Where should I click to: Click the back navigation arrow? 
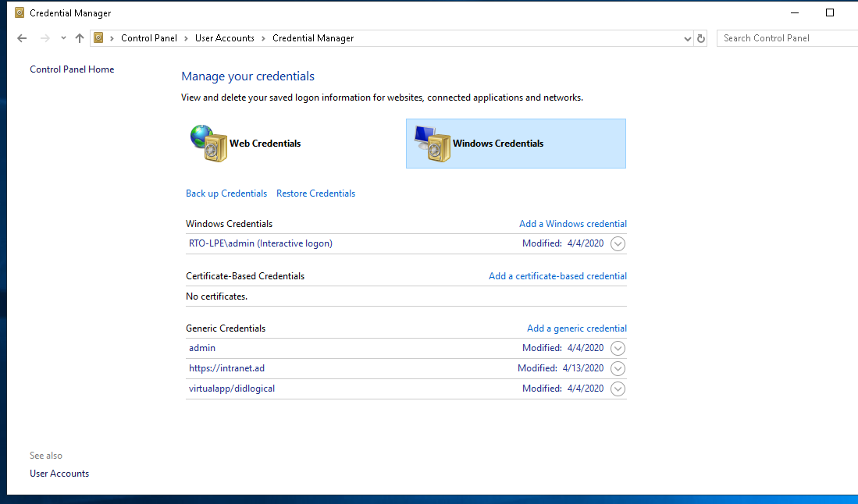(22, 38)
